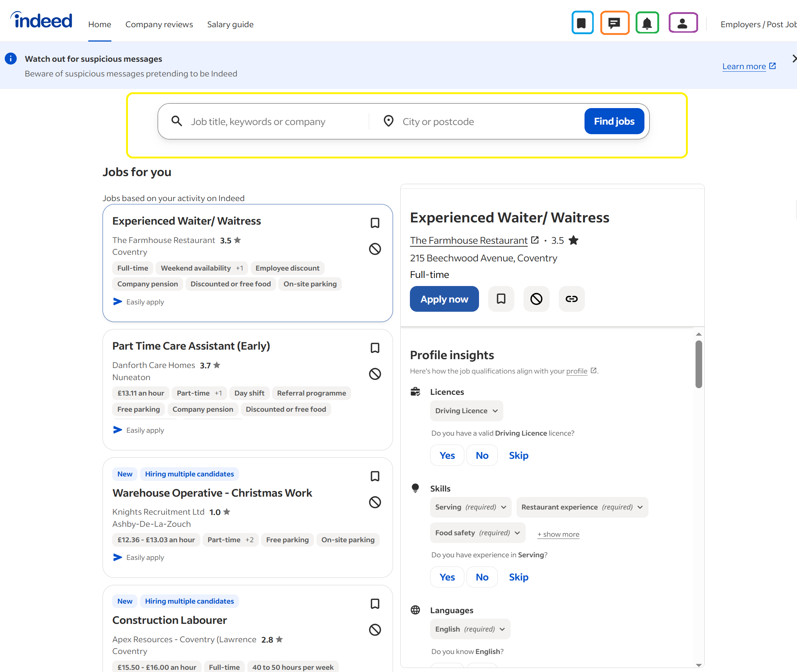Save the Part Time Care Assistant job
797x672 pixels.
[x=375, y=348]
